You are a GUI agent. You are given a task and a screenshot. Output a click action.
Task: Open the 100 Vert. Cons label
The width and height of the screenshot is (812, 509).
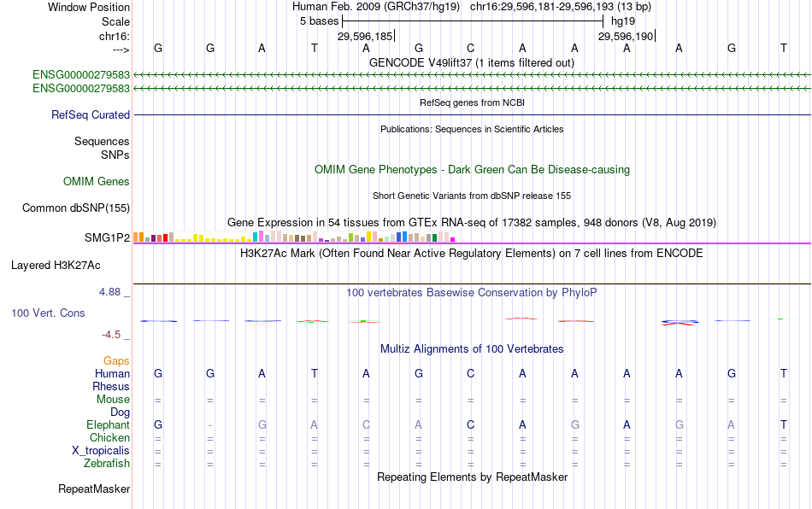48,313
